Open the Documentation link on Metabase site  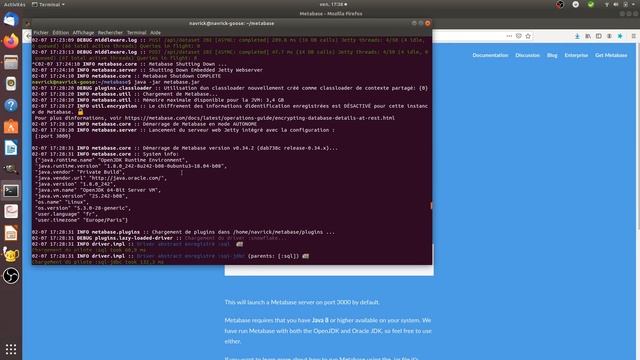490,55
